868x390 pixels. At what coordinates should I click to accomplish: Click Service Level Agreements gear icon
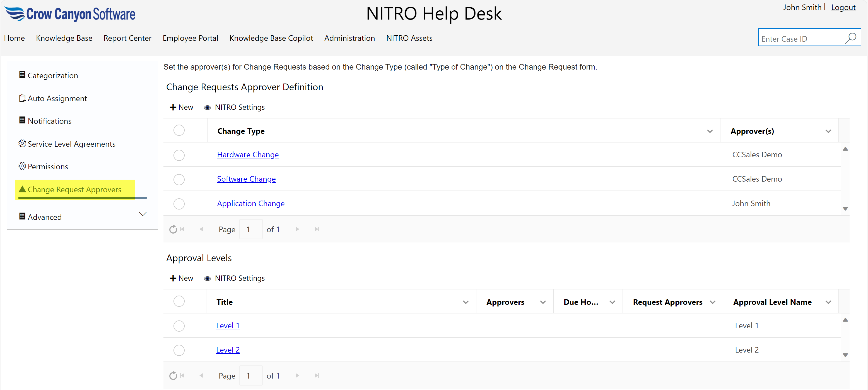point(22,144)
